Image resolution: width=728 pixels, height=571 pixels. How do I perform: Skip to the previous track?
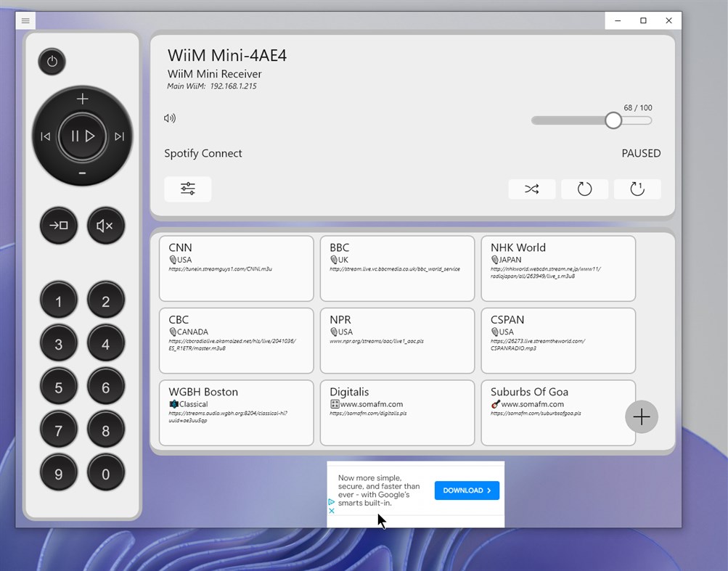pos(45,136)
